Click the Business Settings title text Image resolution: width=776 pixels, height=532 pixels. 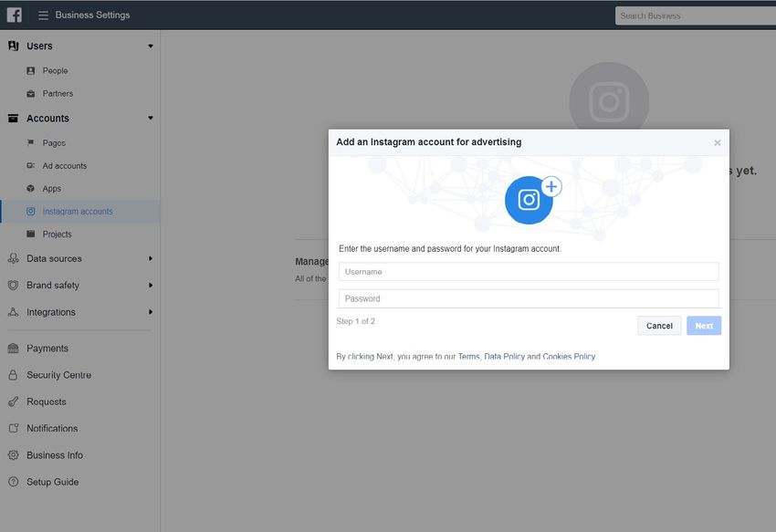point(92,16)
